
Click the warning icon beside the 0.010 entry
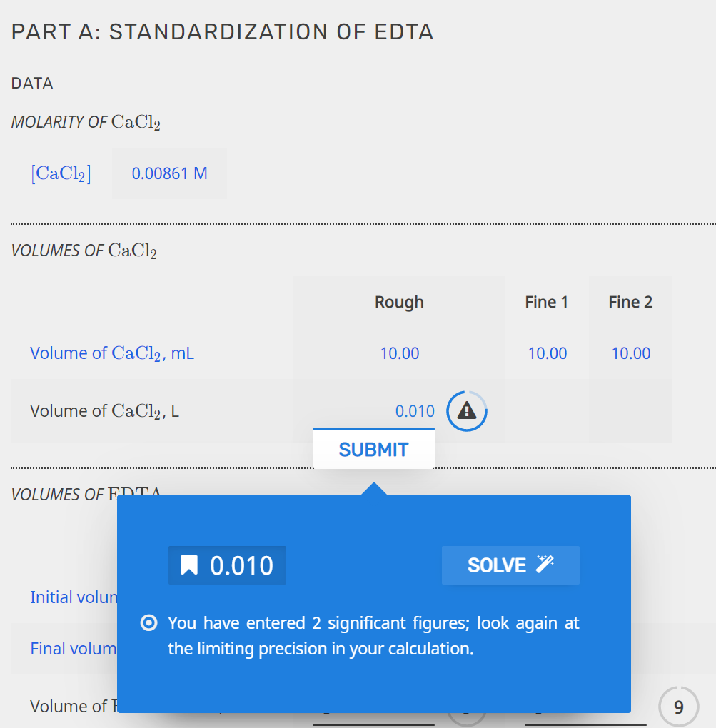(466, 410)
